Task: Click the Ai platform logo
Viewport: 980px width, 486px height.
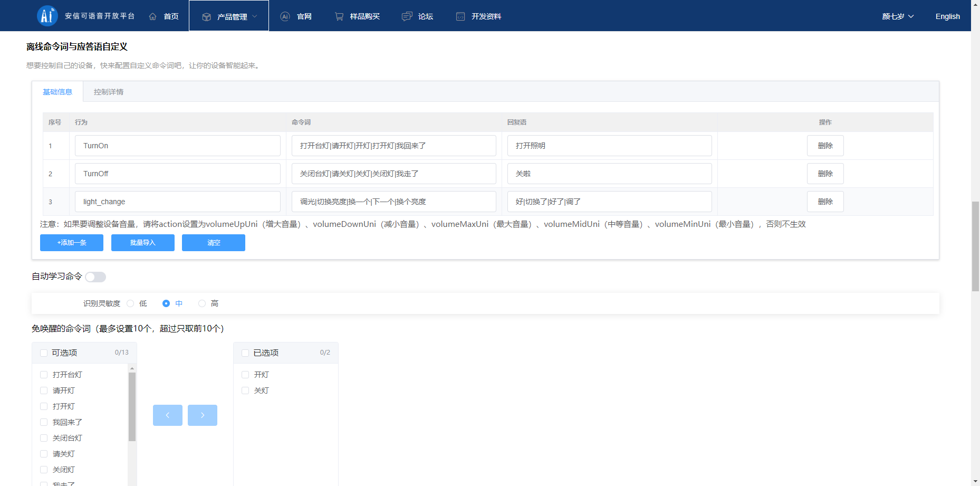Action: point(47,16)
